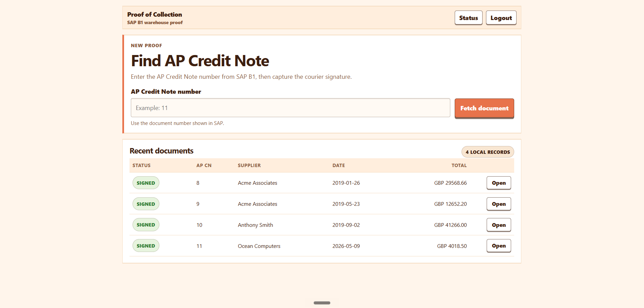Click the Find AP Credit Note heading
The image size is (644, 308).
tap(200, 61)
